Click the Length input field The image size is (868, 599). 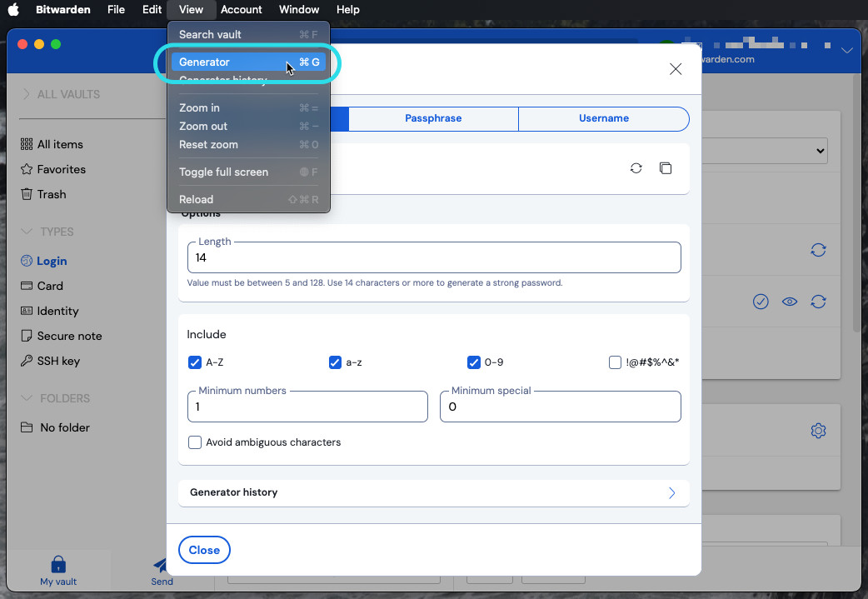(x=433, y=258)
